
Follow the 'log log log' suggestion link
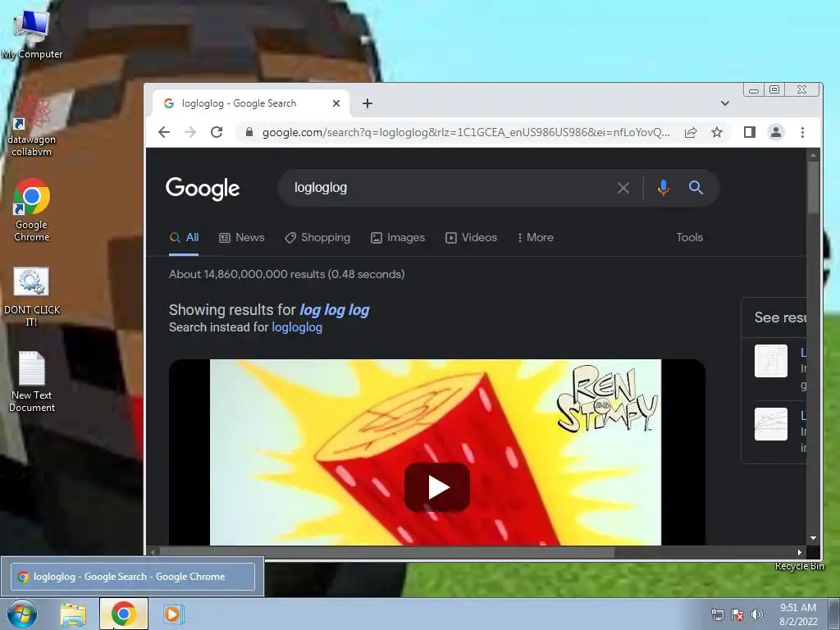pyautogui.click(x=335, y=309)
